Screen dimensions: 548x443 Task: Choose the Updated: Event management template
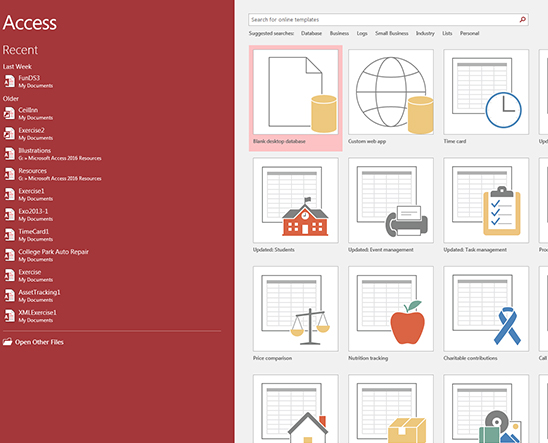[x=391, y=200]
